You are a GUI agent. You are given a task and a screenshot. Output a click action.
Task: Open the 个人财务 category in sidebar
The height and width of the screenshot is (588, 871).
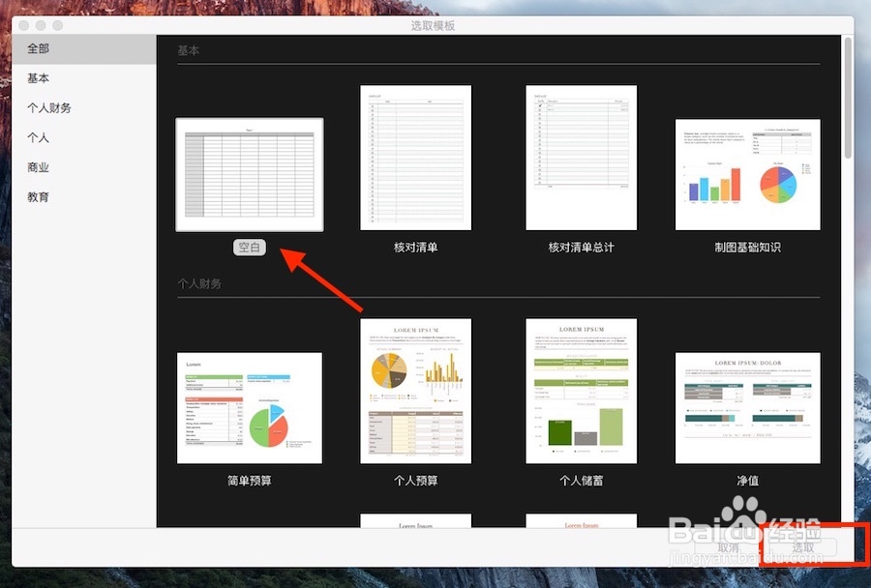(84, 107)
